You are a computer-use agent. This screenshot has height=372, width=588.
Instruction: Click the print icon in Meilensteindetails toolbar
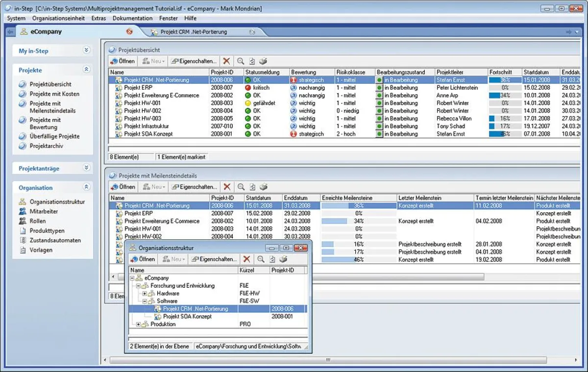click(264, 187)
